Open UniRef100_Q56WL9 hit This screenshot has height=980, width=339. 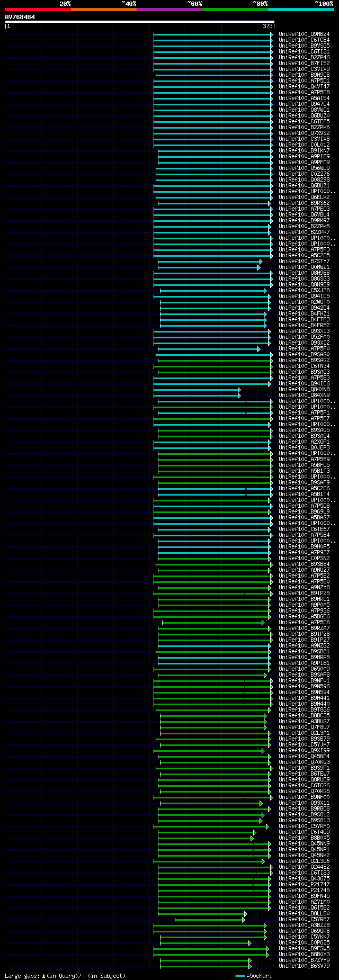point(304,168)
